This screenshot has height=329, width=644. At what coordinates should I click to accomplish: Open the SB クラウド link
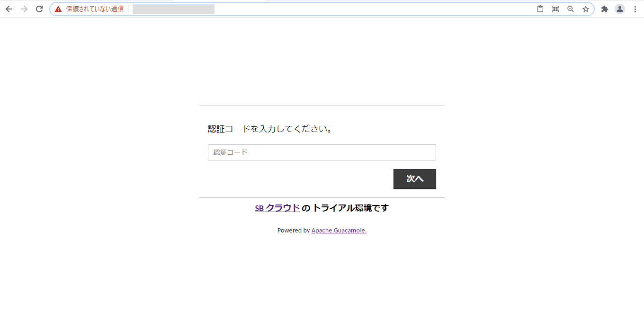click(x=277, y=208)
